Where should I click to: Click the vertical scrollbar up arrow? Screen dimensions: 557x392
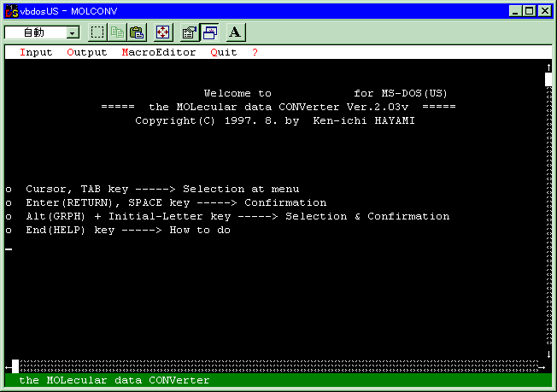[548, 67]
